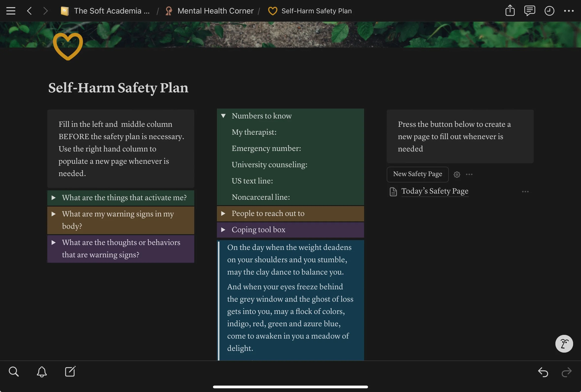Tap the share icon in top bar
This screenshot has height=392, width=581.
tap(510, 11)
